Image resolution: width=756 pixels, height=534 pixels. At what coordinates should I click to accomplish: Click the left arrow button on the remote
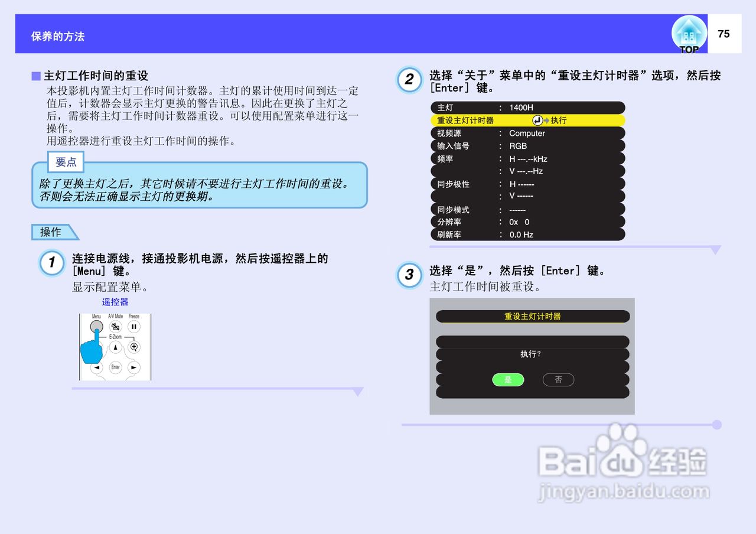tap(97, 367)
